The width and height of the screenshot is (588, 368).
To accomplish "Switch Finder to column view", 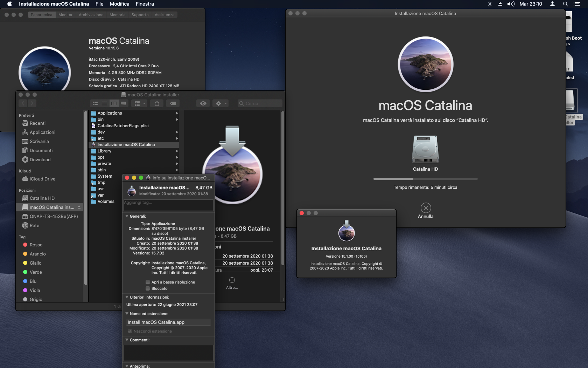I will pos(114,103).
